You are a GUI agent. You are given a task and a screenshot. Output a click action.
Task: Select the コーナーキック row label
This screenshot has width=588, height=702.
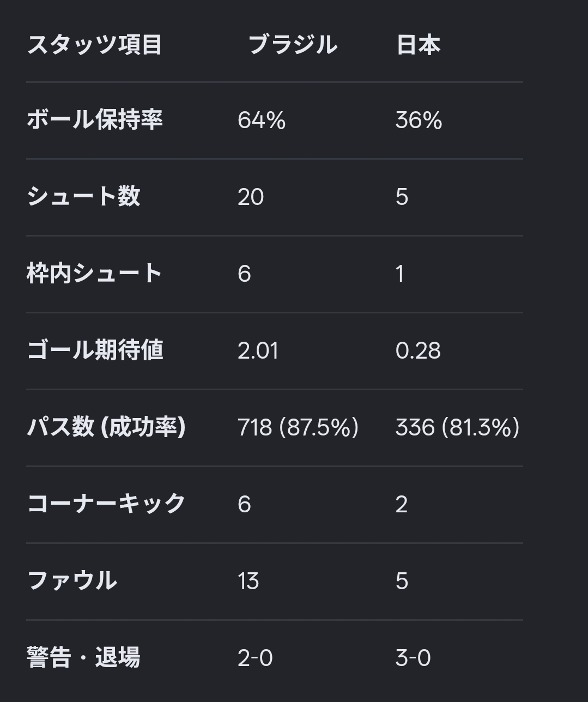106,504
